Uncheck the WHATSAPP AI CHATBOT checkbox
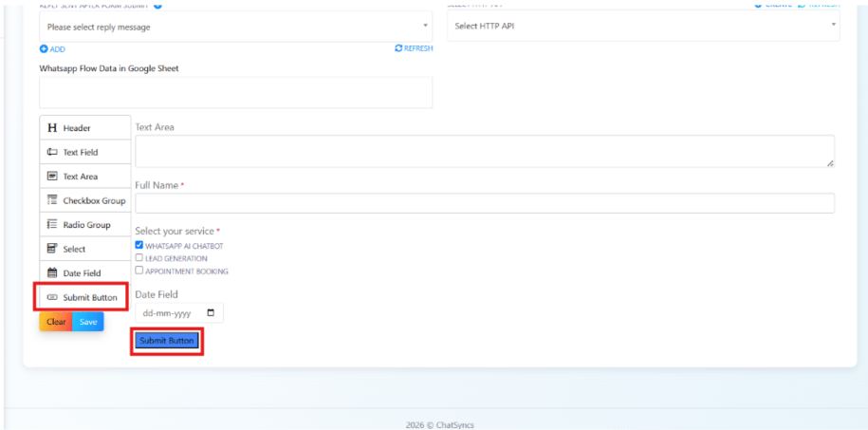This screenshot has width=868, height=430. [139, 245]
